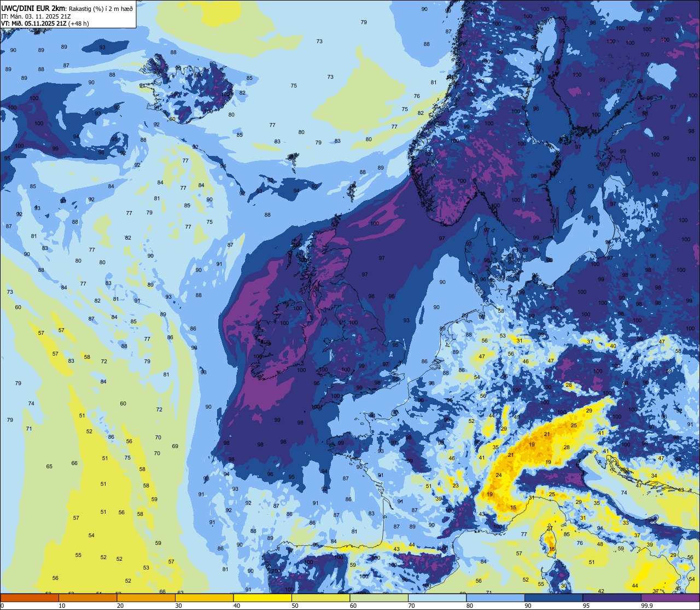This screenshot has height=610, width=700.
Task: Click the purple legend swatch above 99.9
Action: point(670,597)
